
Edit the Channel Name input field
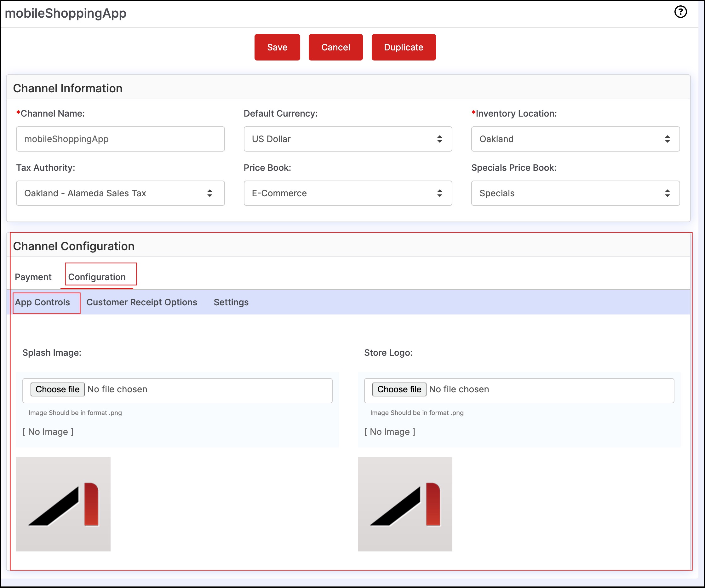tap(120, 139)
